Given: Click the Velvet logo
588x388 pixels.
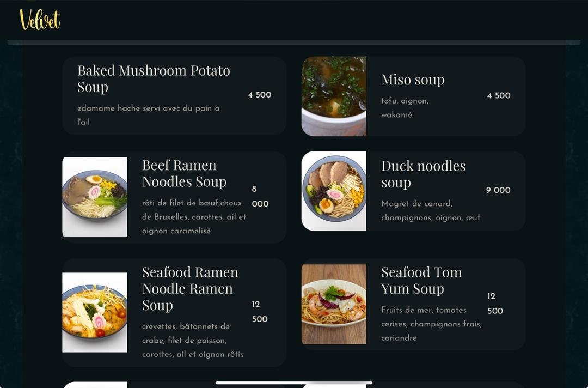Looking at the screenshot, I should pos(40,20).
